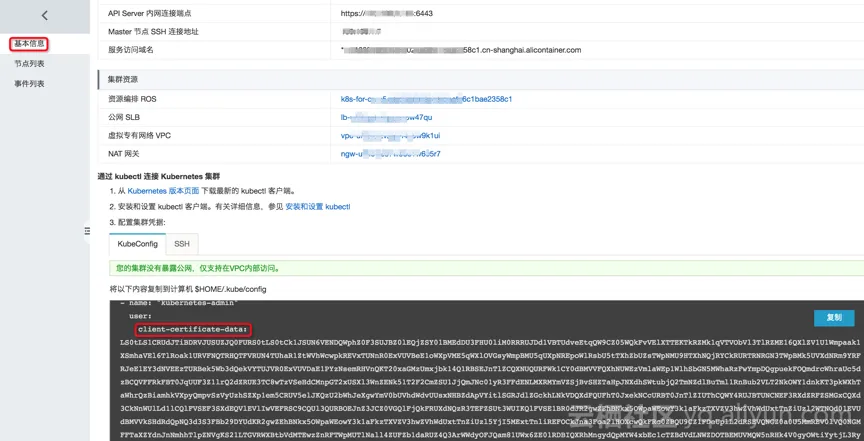Switch to the SSH tab
This screenshot has width=864, height=441.
[182, 243]
